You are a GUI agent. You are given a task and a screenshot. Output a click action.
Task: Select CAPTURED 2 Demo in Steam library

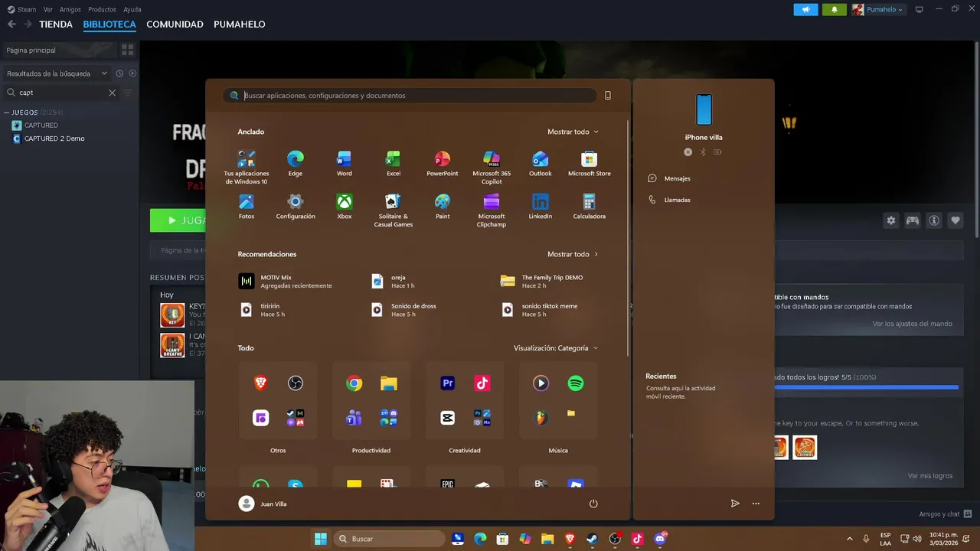[54, 139]
